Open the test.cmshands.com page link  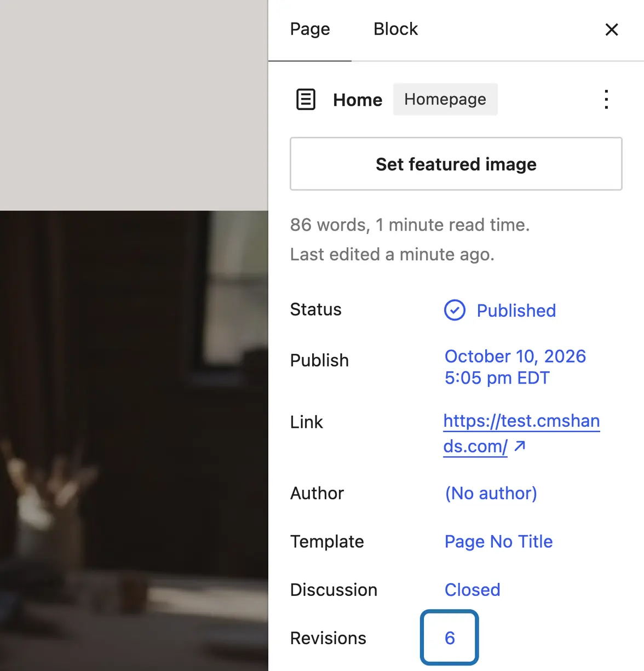(x=521, y=433)
